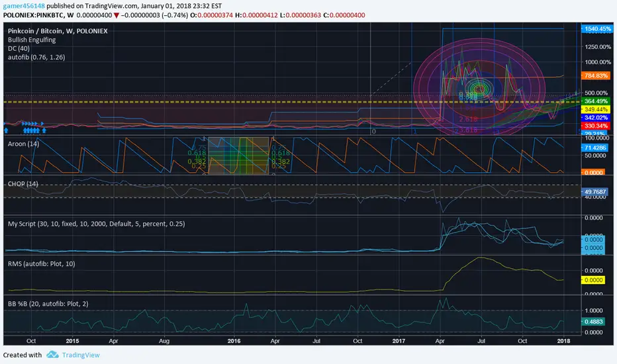The height and width of the screenshot is (364, 617).
Task: Click the single blue arrow marker at far left
Action: click(x=6, y=130)
